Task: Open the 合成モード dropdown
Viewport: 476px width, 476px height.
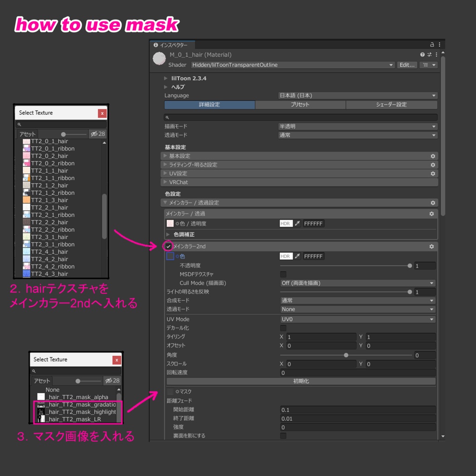Action: [357, 301]
